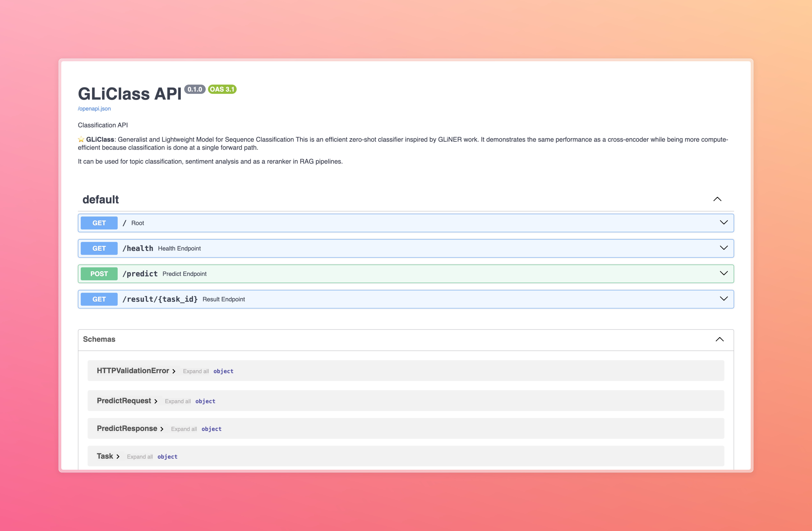Click the Schemas heading
This screenshot has height=531, width=812.
click(99, 339)
